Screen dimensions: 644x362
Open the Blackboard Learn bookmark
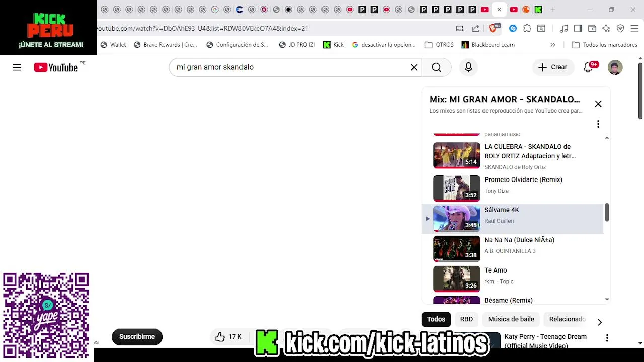pyautogui.click(x=488, y=45)
